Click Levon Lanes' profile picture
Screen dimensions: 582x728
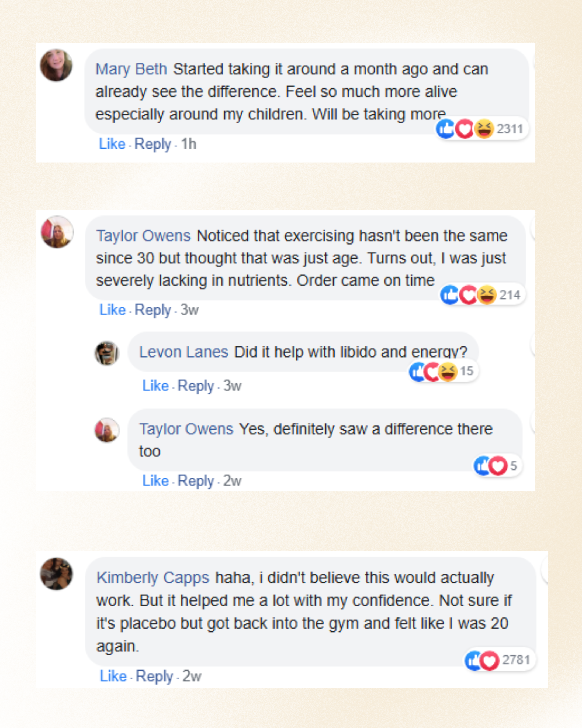(x=107, y=353)
